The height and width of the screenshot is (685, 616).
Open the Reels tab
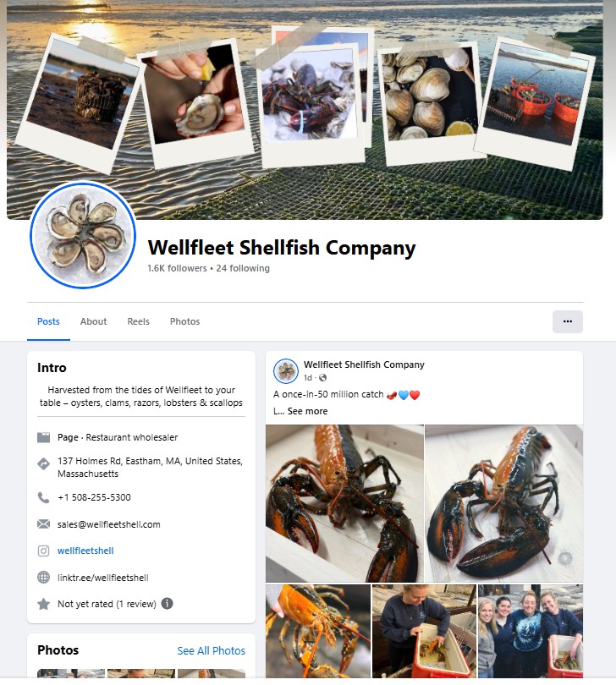point(138,321)
